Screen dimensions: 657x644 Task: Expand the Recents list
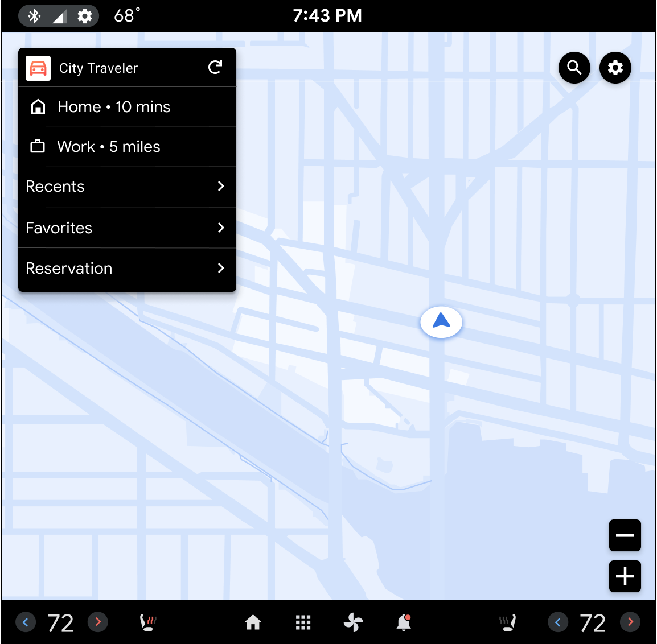(126, 186)
